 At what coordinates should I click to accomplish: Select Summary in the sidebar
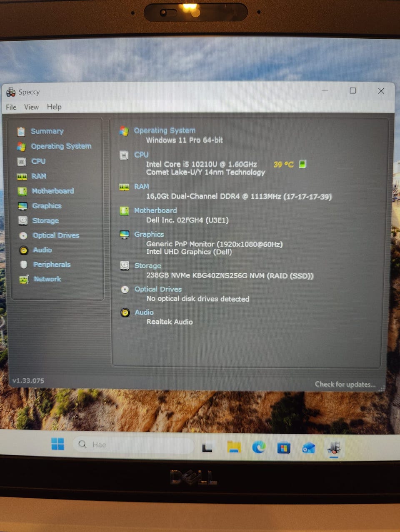47,131
